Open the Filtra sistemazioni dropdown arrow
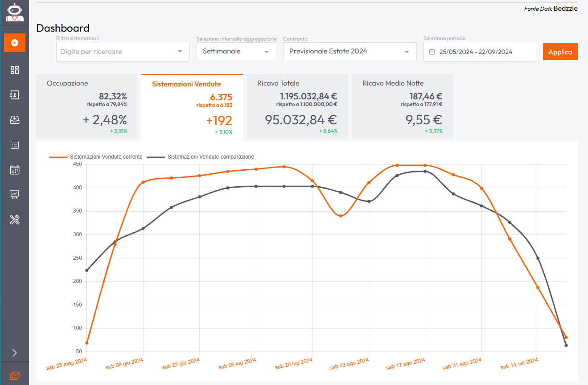This screenshot has width=588, height=385. [x=180, y=52]
